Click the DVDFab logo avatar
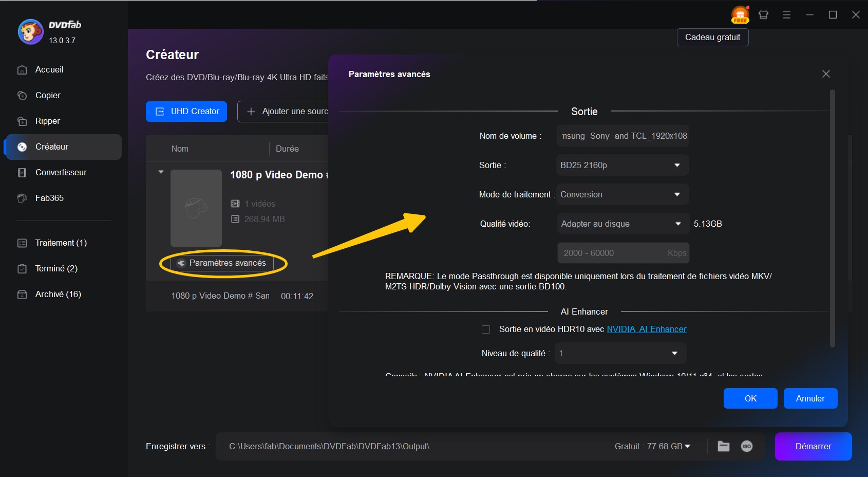Viewport: 868px width, 477px height. (30, 32)
